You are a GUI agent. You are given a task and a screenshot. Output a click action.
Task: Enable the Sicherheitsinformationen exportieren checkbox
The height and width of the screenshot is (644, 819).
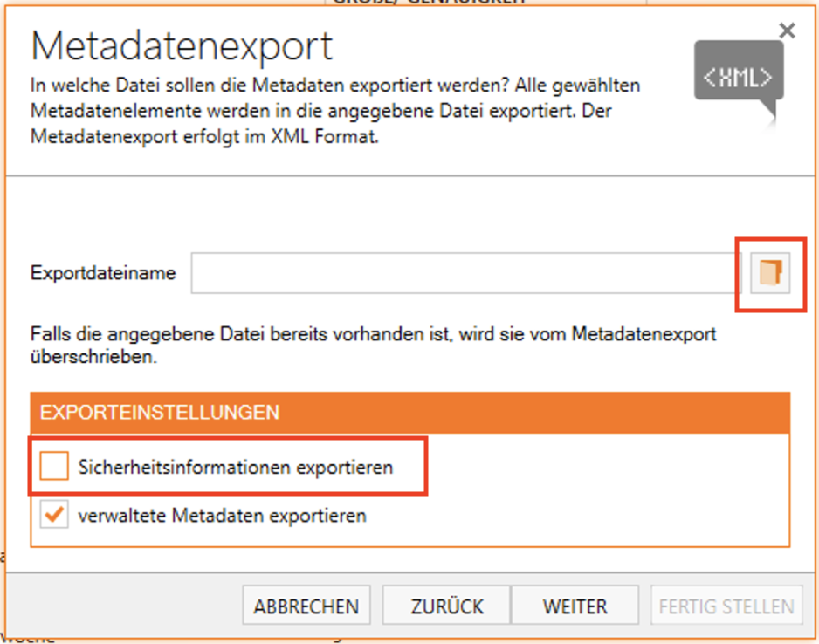pyautogui.click(x=54, y=468)
